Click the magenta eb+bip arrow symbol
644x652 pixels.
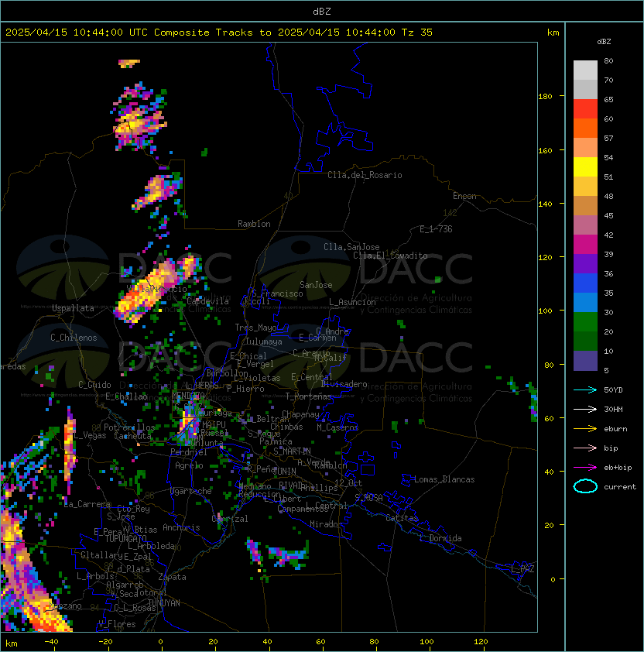coord(585,468)
